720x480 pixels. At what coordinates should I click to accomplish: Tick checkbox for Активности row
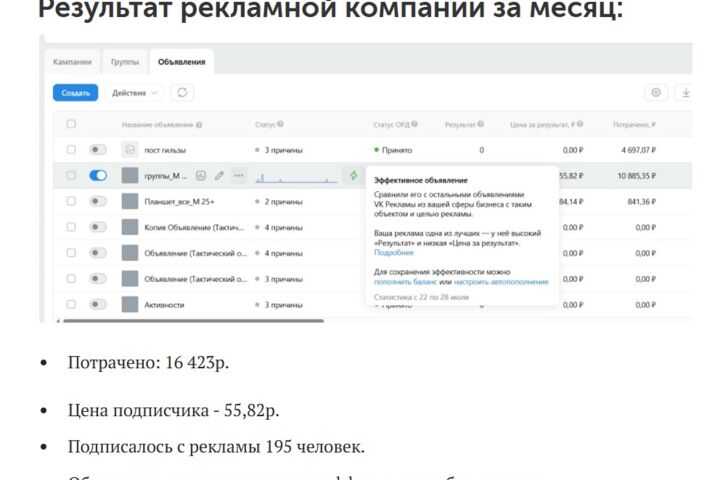(x=71, y=304)
